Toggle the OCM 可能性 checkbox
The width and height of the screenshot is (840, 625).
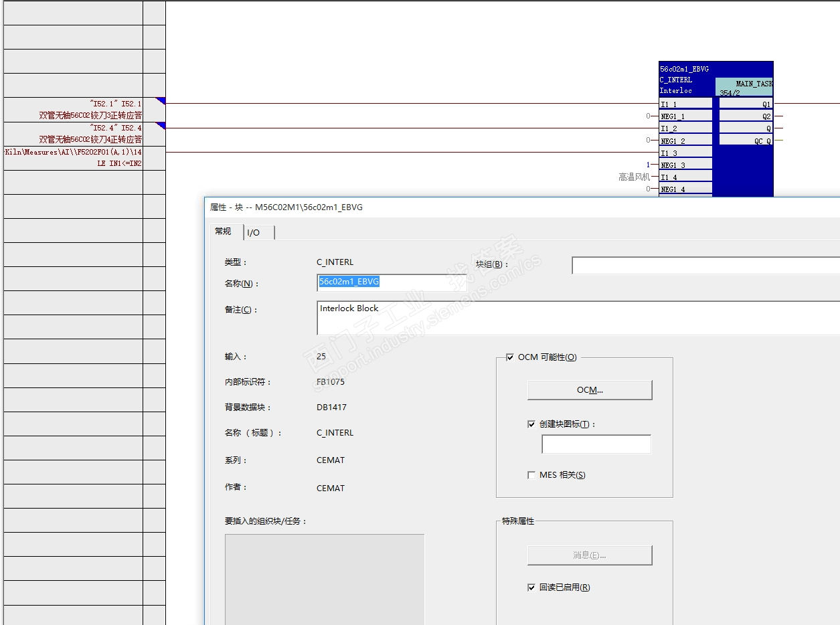(510, 357)
